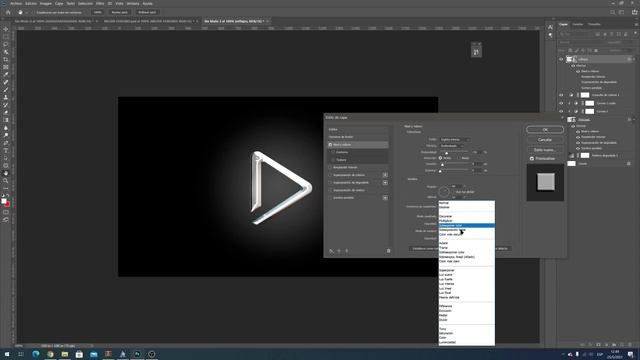
Task: Toggle the Usar luz global checkbox
Action: click(x=453, y=192)
